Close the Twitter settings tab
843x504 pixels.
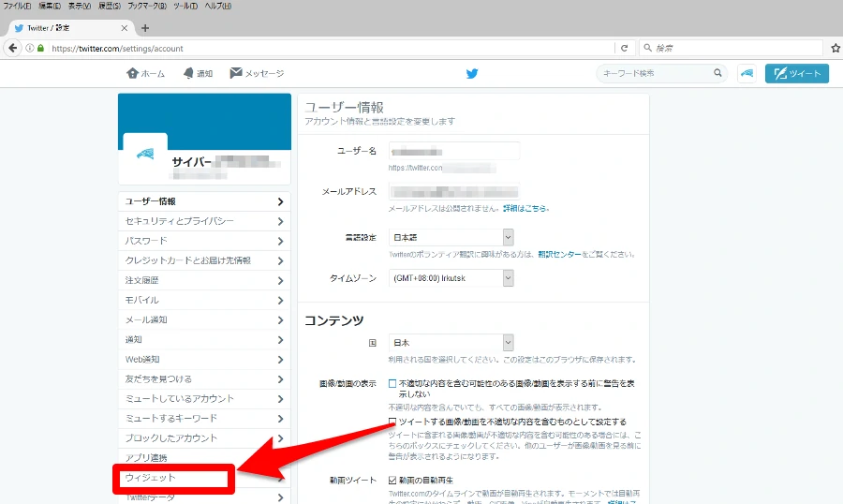(125, 28)
